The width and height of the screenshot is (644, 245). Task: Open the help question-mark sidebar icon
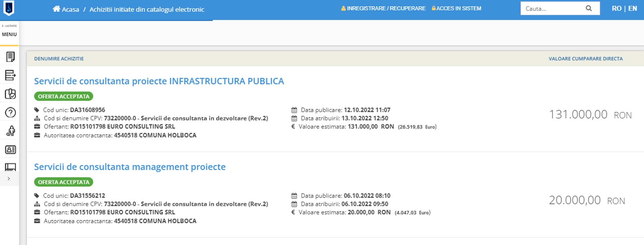(11, 112)
